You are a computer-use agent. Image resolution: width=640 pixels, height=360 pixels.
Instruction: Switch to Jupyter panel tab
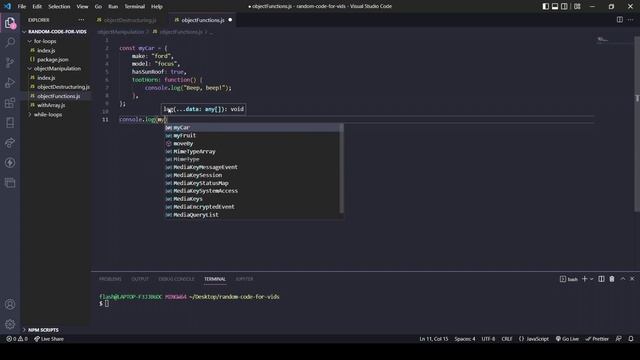[x=244, y=279]
